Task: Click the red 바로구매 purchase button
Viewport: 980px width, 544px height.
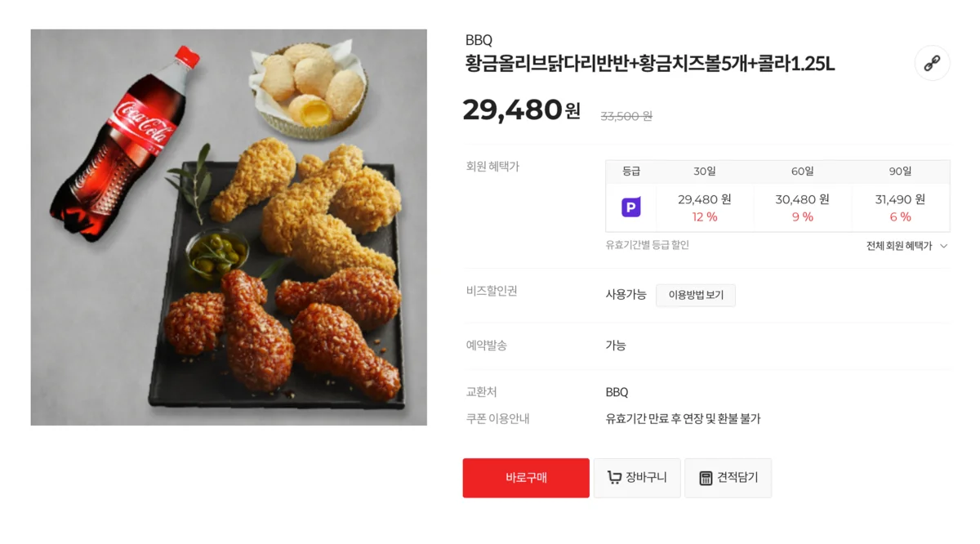Action: coord(526,478)
